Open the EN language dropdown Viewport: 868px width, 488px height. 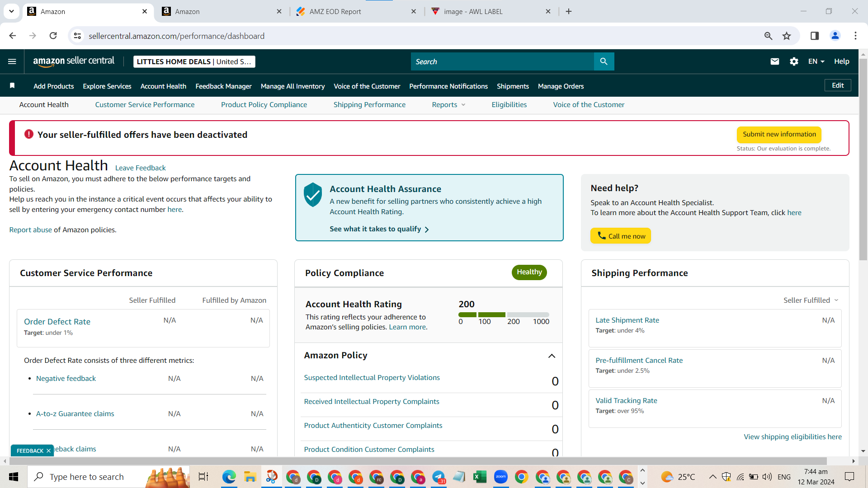pos(816,61)
